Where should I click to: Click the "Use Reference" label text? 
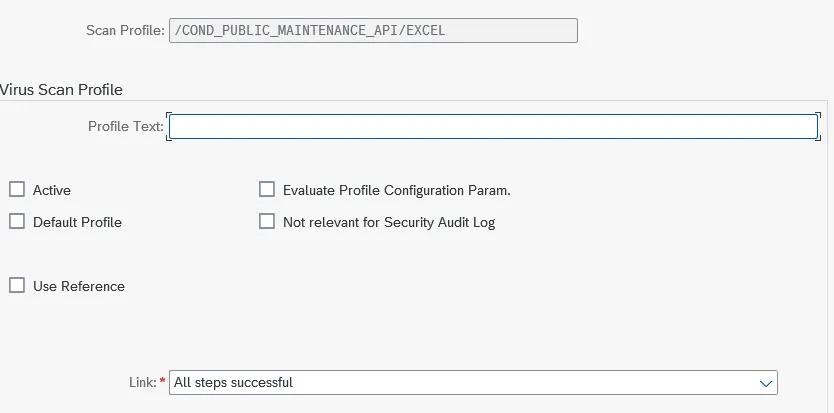pos(79,286)
